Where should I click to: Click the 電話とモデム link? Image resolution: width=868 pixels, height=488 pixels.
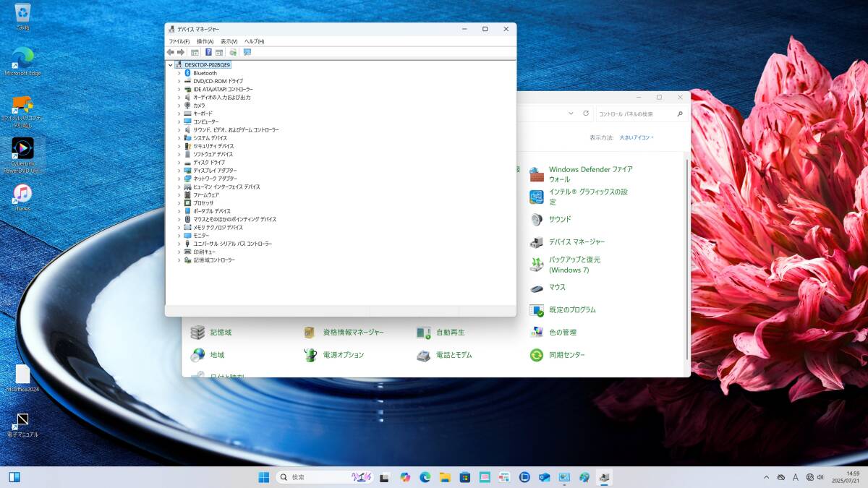(454, 355)
